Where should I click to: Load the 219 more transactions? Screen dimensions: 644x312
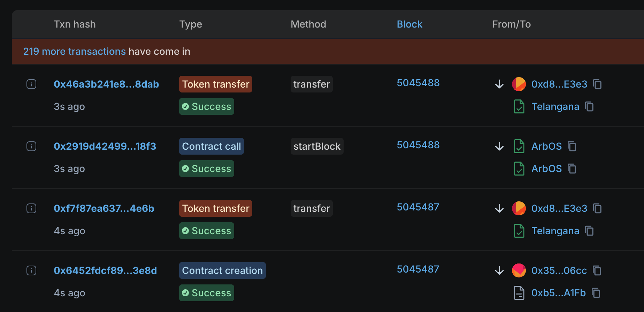tap(74, 51)
